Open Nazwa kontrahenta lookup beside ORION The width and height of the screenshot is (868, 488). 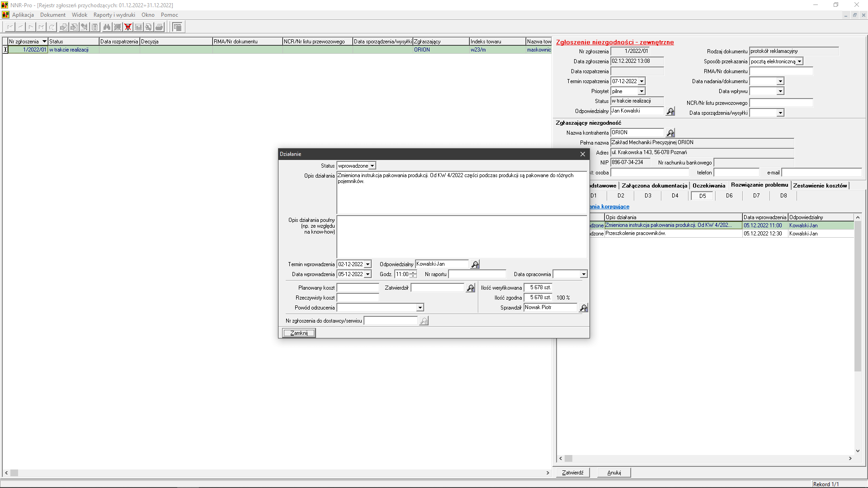pyautogui.click(x=670, y=133)
